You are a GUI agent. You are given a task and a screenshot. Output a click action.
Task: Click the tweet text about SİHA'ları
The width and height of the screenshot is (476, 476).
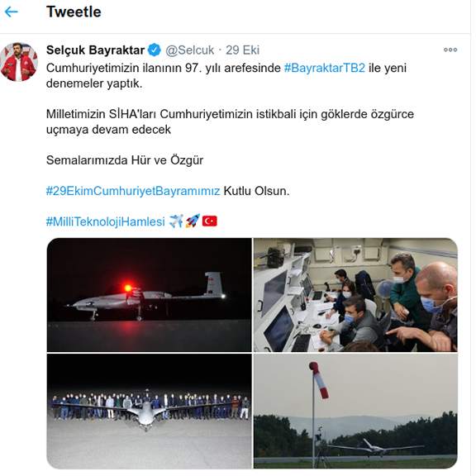pyautogui.click(x=230, y=121)
